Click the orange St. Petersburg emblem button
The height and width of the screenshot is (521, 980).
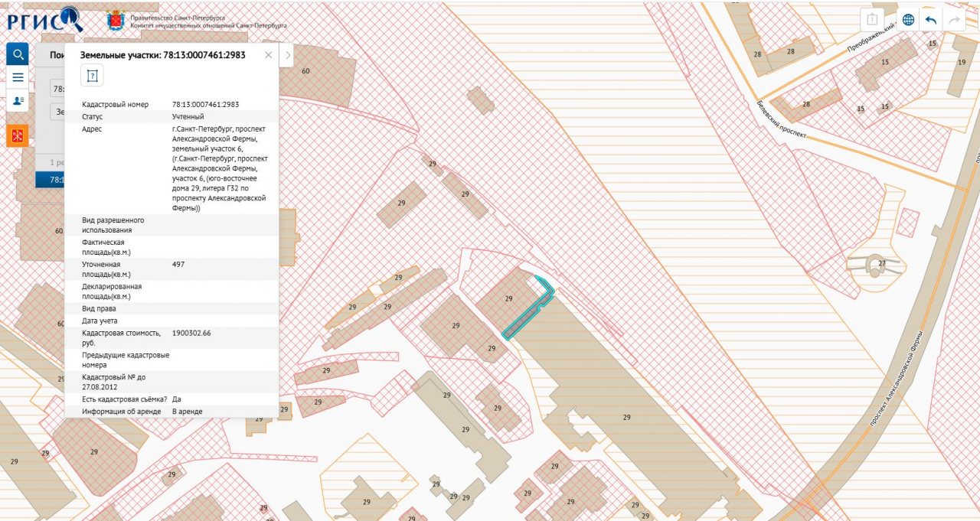click(18, 135)
